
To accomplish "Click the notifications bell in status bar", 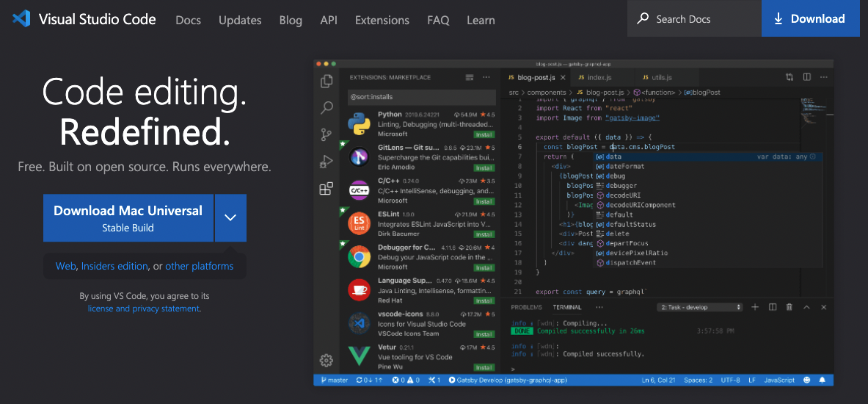I will click(x=822, y=380).
